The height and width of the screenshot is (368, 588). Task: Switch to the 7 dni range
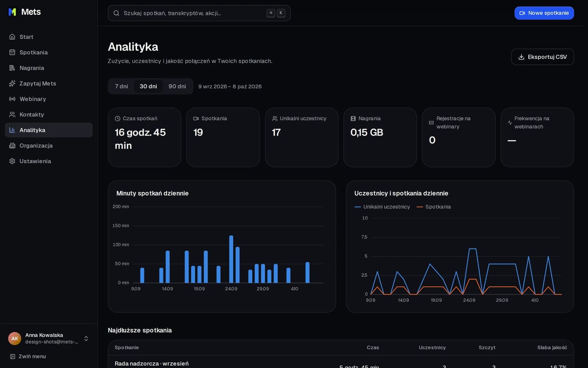pyautogui.click(x=122, y=86)
